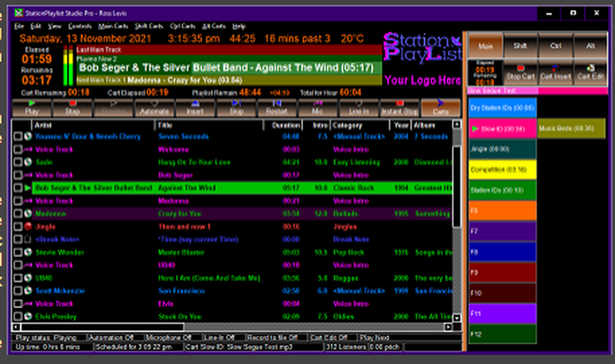The height and width of the screenshot is (364, 615).
Task: Check the Bob Seger Against The Wind checkbox
Action: [18, 188]
